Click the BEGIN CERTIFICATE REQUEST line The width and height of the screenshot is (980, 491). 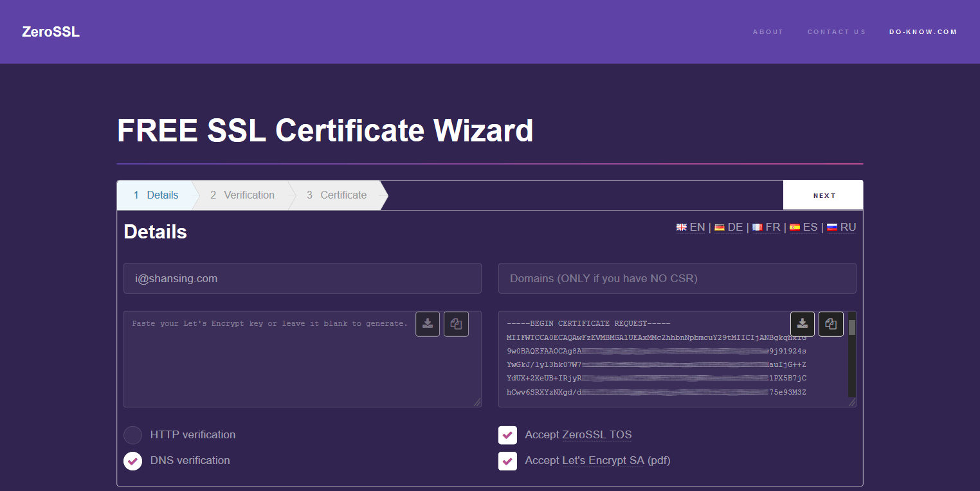pos(588,324)
